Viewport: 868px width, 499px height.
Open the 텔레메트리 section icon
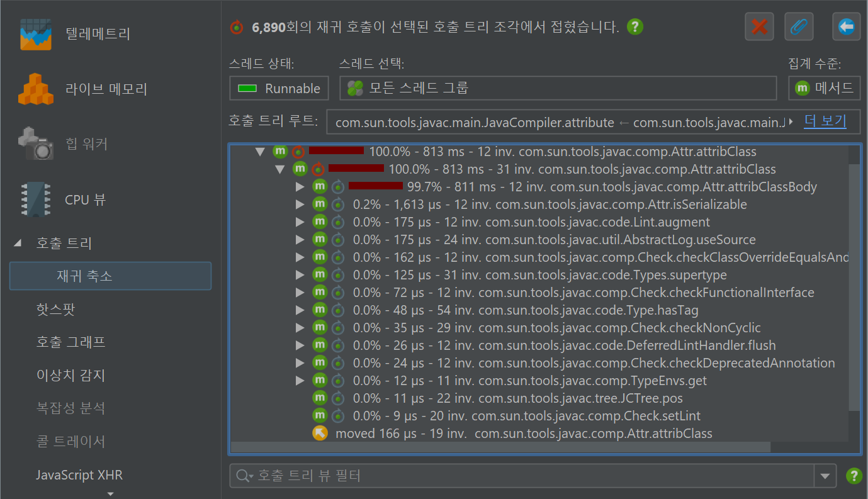pos(35,34)
